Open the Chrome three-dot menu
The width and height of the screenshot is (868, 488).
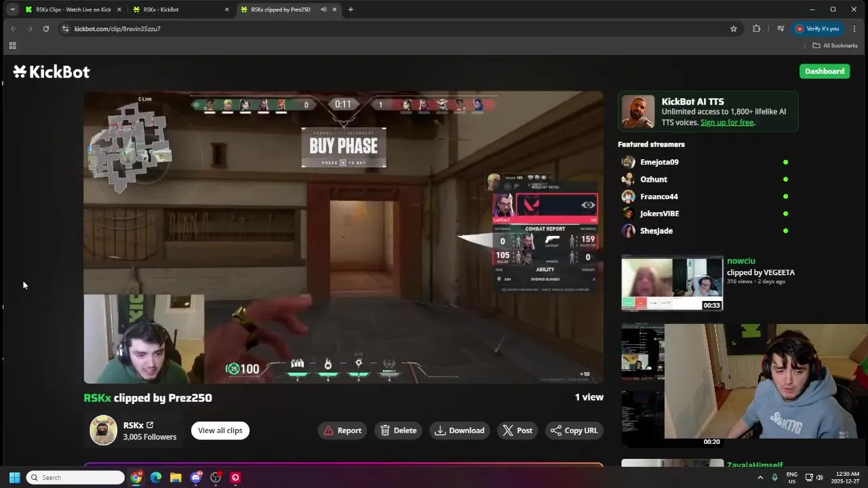coord(854,28)
